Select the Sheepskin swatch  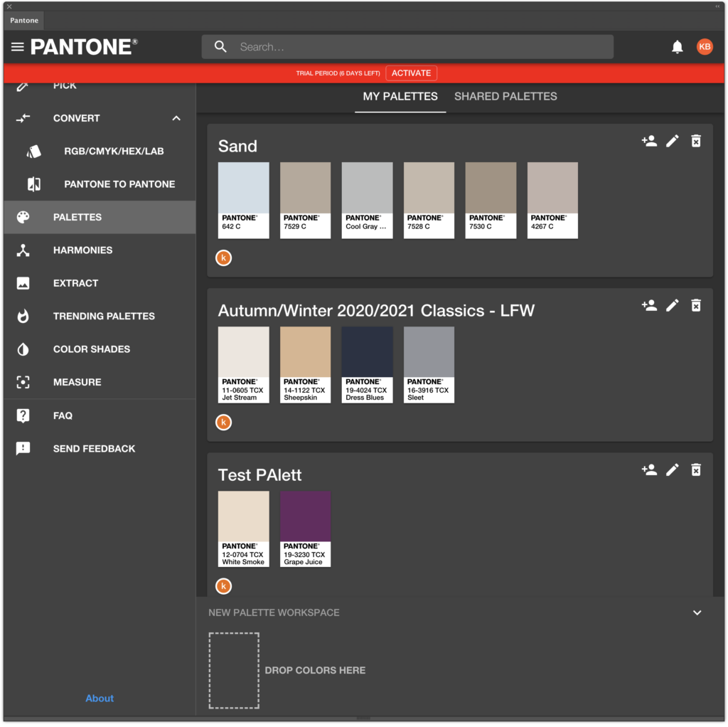pos(305,365)
